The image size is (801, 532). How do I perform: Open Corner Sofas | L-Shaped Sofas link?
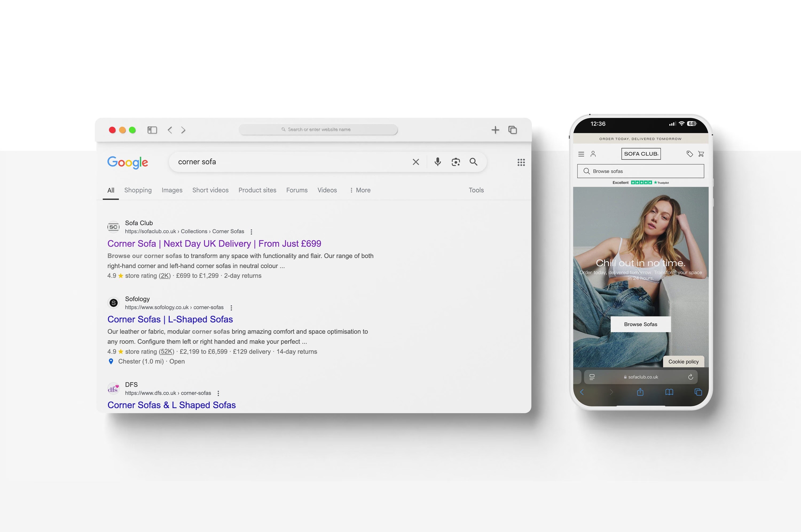[x=170, y=319]
